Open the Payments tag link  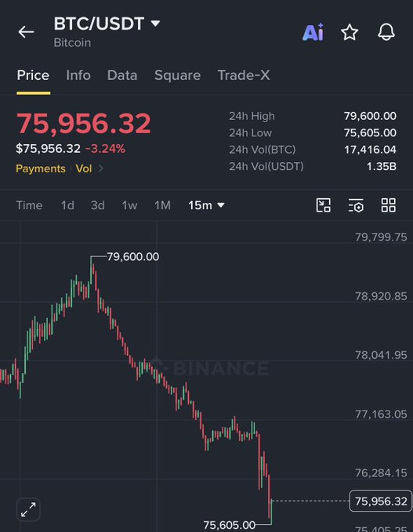41,168
